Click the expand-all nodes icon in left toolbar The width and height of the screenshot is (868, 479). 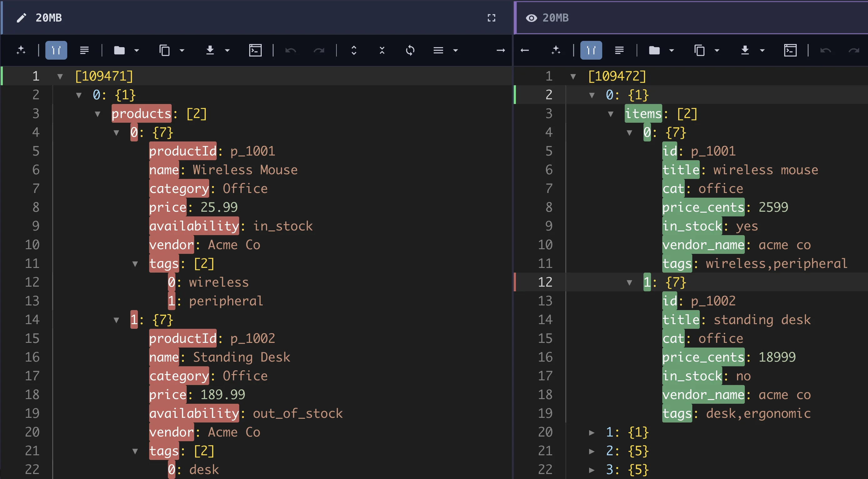[x=354, y=51]
